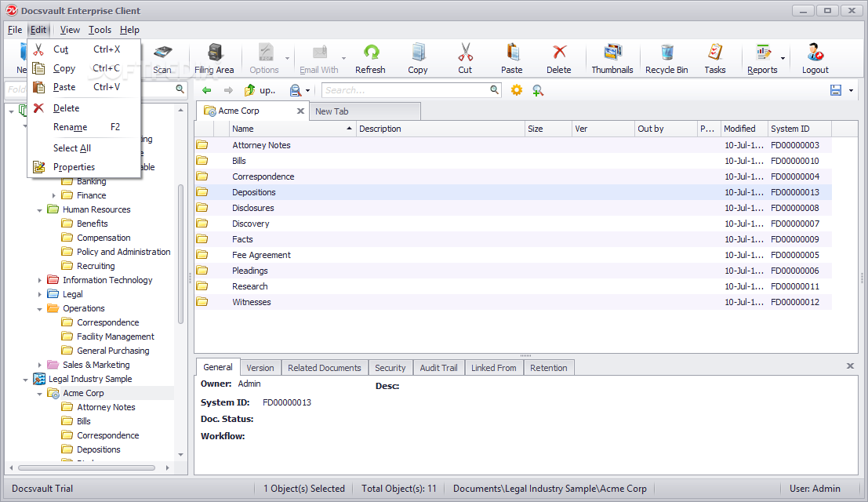Switch to the Audit Trail tab

coord(438,368)
